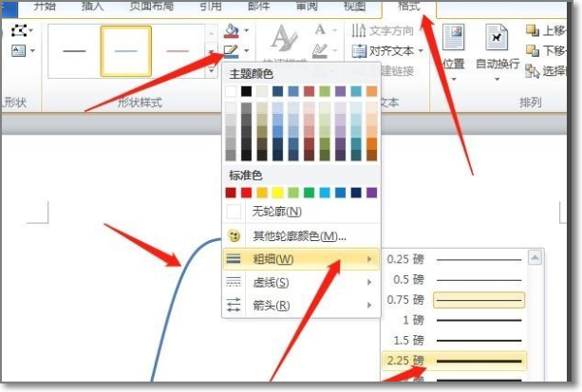
Task: Click the color palette icon beside 其他轮廓颜色
Action: [234, 236]
